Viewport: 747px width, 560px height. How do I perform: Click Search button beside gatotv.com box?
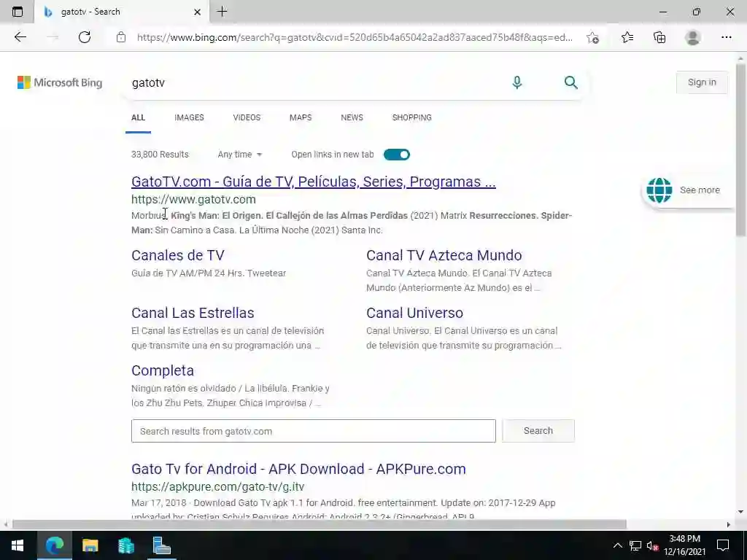[x=538, y=431]
